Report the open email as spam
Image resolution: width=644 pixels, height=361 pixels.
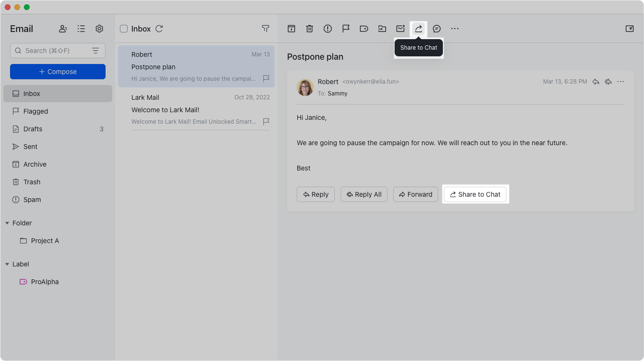[x=327, y=28]
